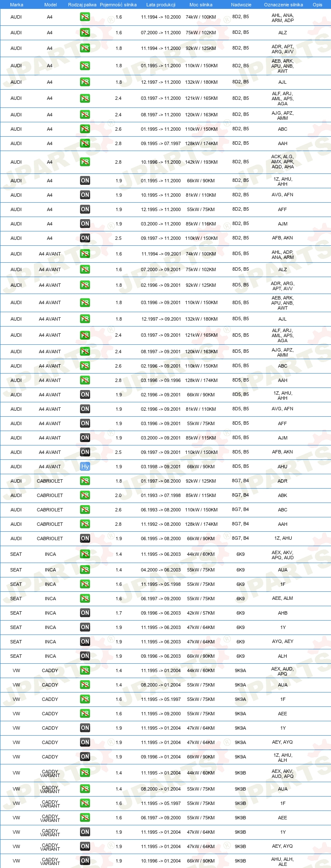The image size is (331, 868).
Task: Click production years 01.1993 -> 07.1998
Action: point(161,495)
